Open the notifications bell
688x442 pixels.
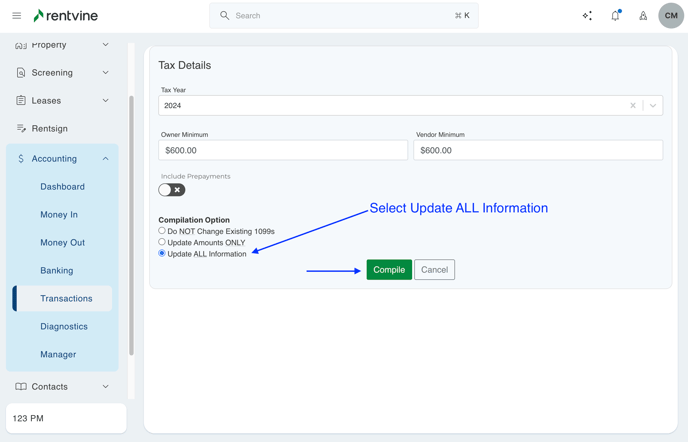click(x=615, y=16)
